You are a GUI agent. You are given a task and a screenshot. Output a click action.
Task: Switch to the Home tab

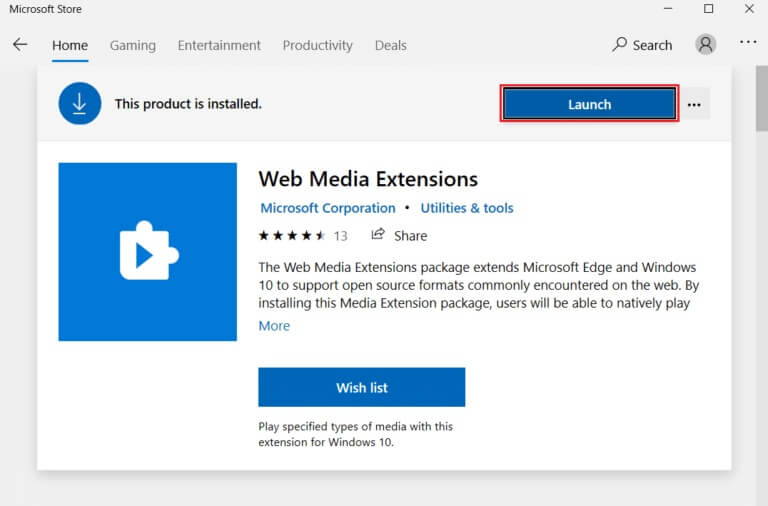tap(70, 46)
